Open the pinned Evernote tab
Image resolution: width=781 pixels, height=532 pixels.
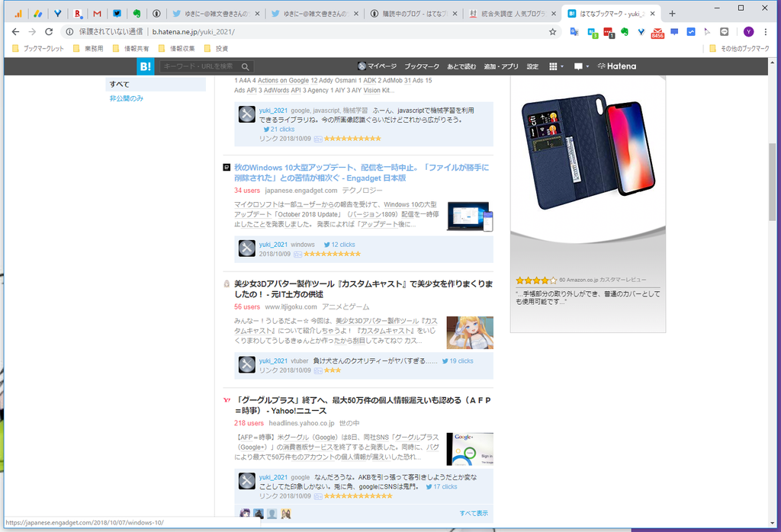(x=137, y=14)
